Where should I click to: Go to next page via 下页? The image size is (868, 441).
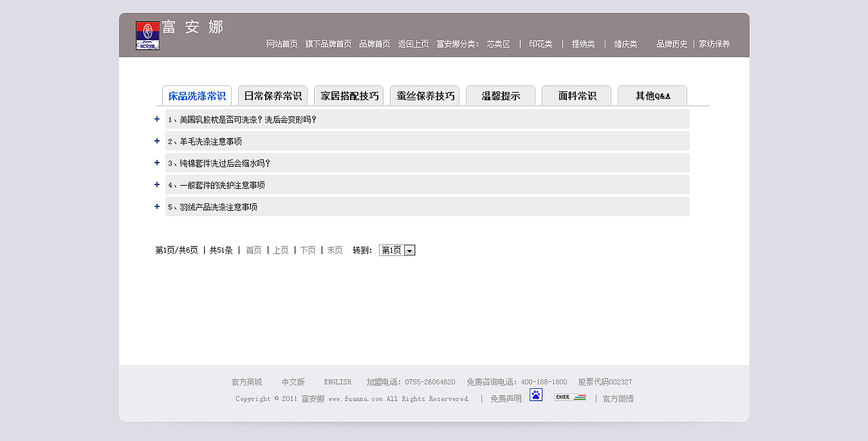(308, 250)
